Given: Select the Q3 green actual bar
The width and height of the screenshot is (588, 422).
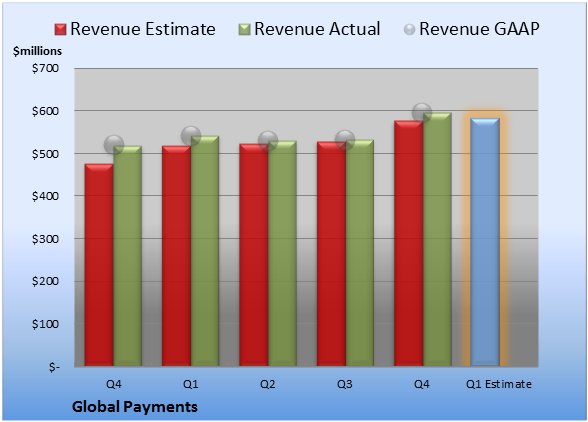Looking at the screenshot, I should pos(360,253).
